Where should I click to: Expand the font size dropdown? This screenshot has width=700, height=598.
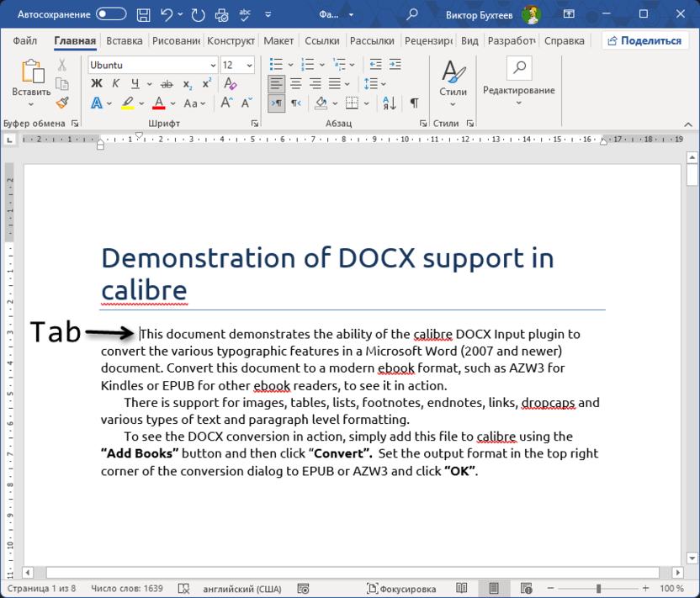(x=249, y=65)
